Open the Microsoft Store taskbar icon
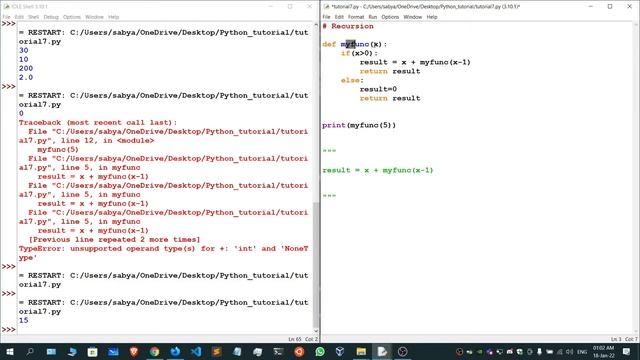The width and height of the screenshot is (640, 360). (93, 351)
